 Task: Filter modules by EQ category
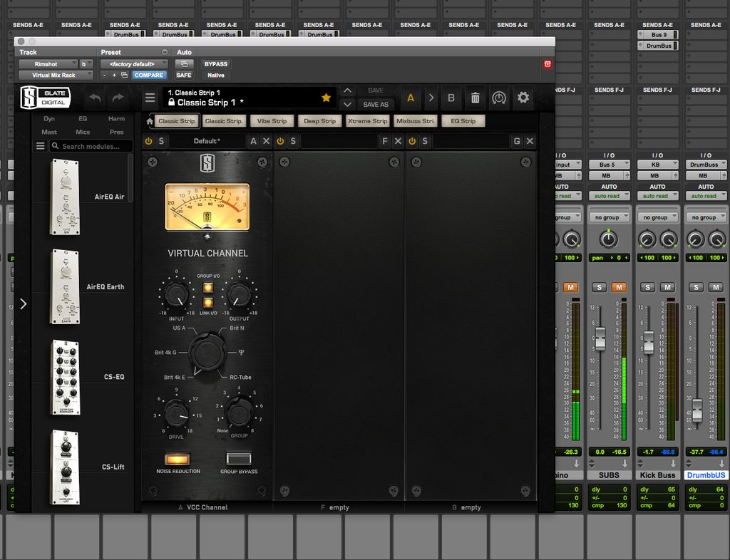coord(83,118)
